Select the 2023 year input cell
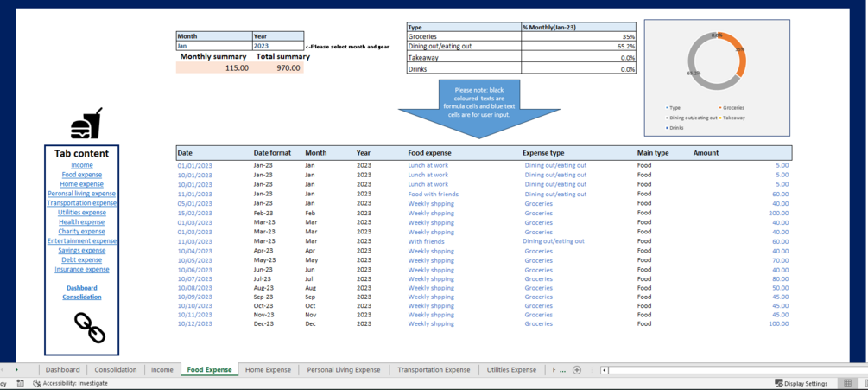The width and height of the screenshot is (868, 390). (278, 46)
